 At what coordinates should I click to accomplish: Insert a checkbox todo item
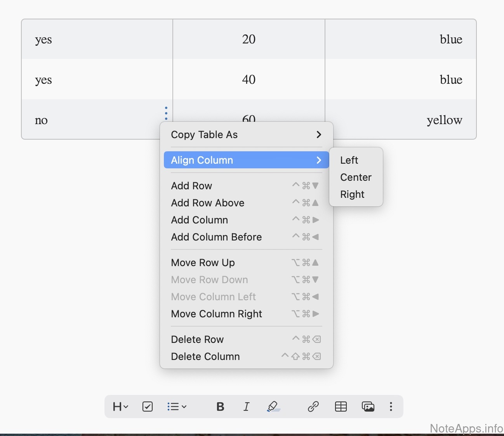148,407
